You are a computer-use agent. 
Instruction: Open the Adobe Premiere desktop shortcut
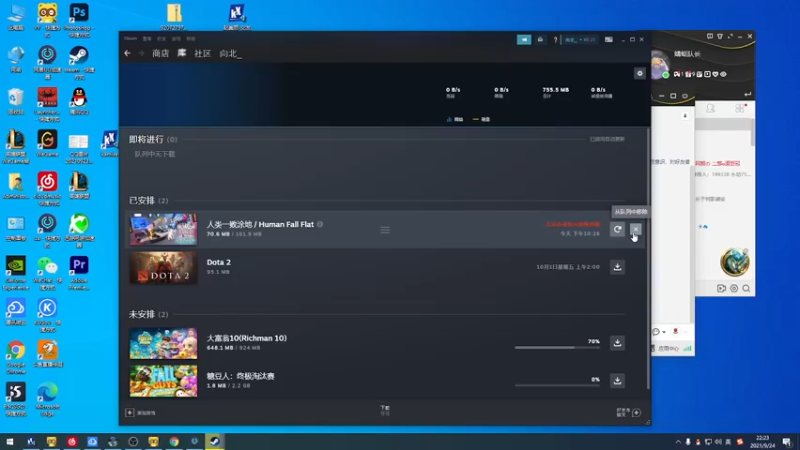coord(79,273)
